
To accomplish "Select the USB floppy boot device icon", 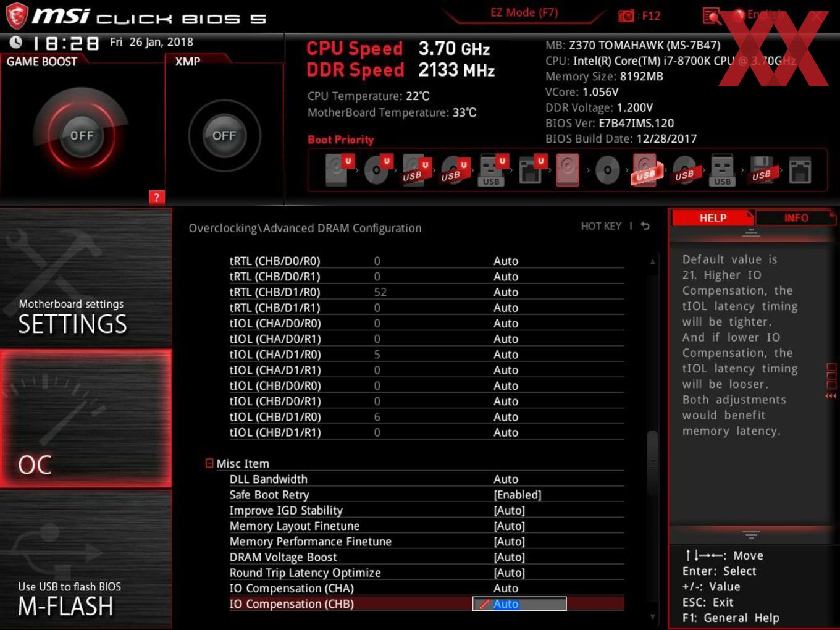I will (x=762, y=170).
